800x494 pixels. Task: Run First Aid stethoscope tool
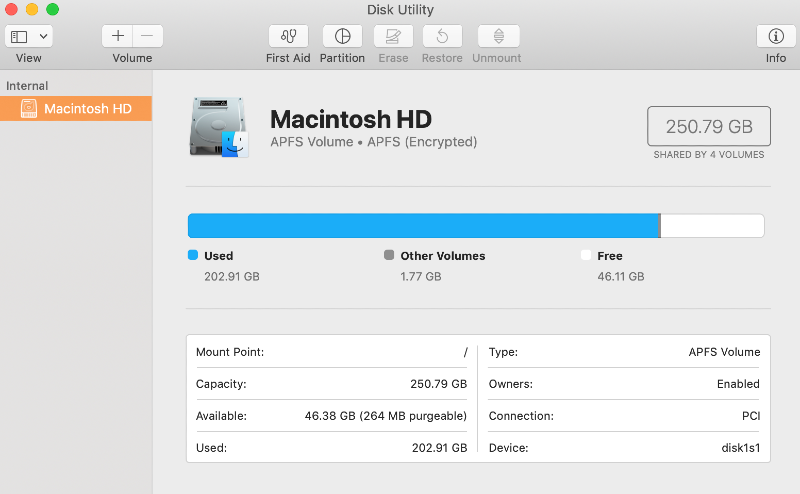coord(288,36)
